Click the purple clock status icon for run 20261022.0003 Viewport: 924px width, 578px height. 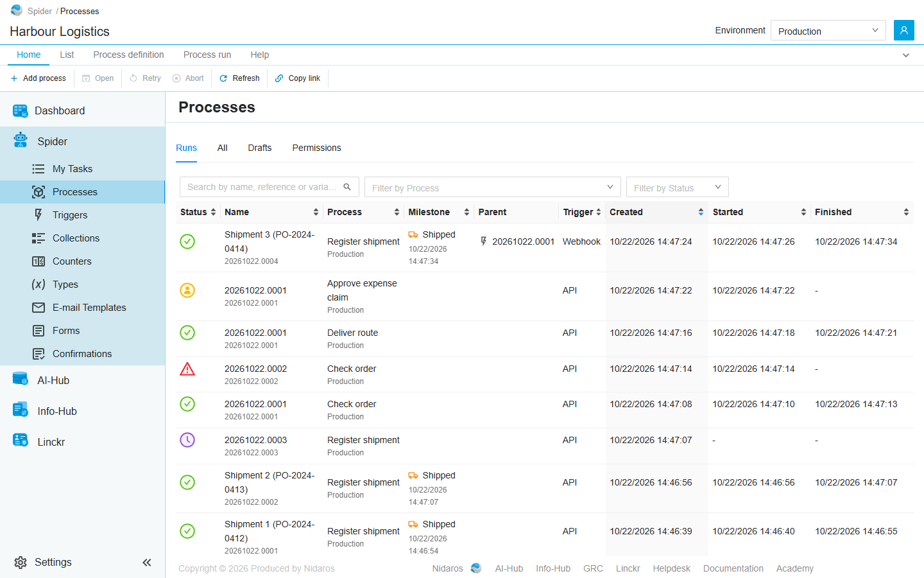click(187, 440)
